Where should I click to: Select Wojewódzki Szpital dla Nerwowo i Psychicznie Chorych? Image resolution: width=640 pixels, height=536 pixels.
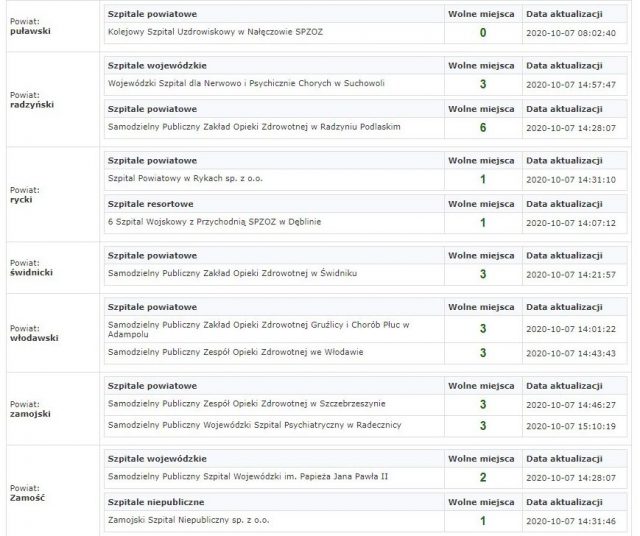coord(246,83)
